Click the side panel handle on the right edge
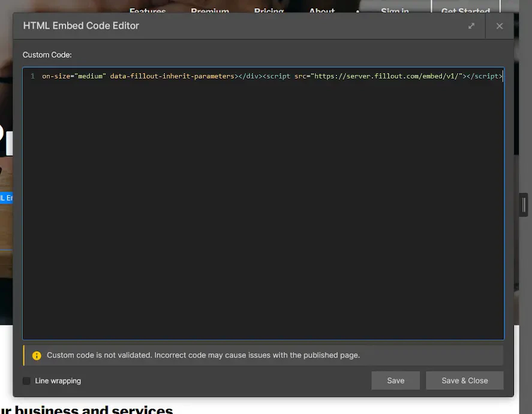The image size is (532, 414). coord(524,205)
